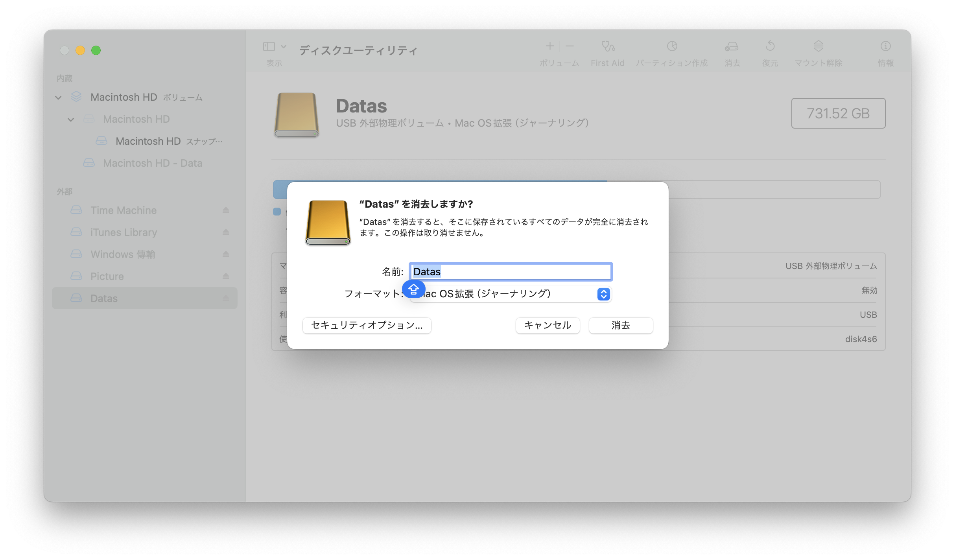Select the Picture volume in sidebar
This screenshot has width=955, height=560.
pyautogui.click(x=145, y=276)
